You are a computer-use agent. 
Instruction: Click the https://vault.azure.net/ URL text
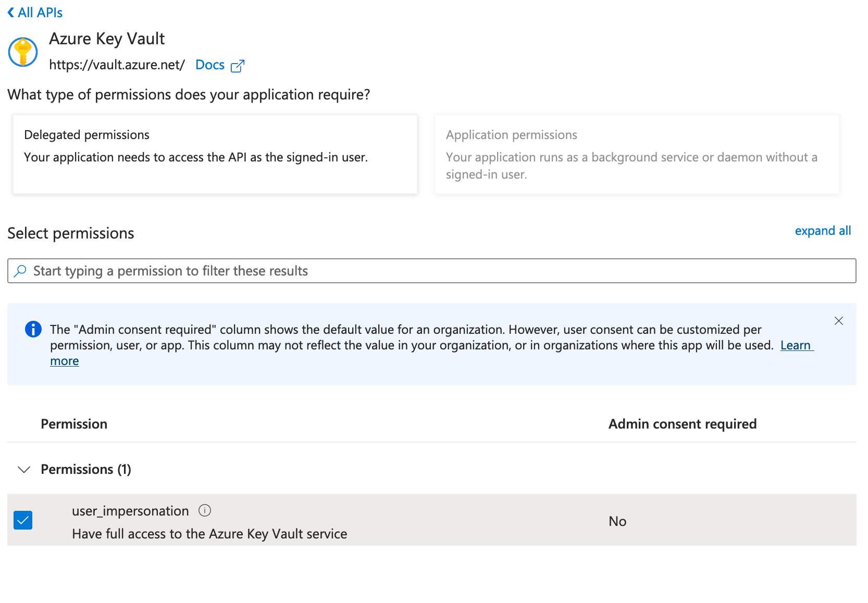coord(117,65)
